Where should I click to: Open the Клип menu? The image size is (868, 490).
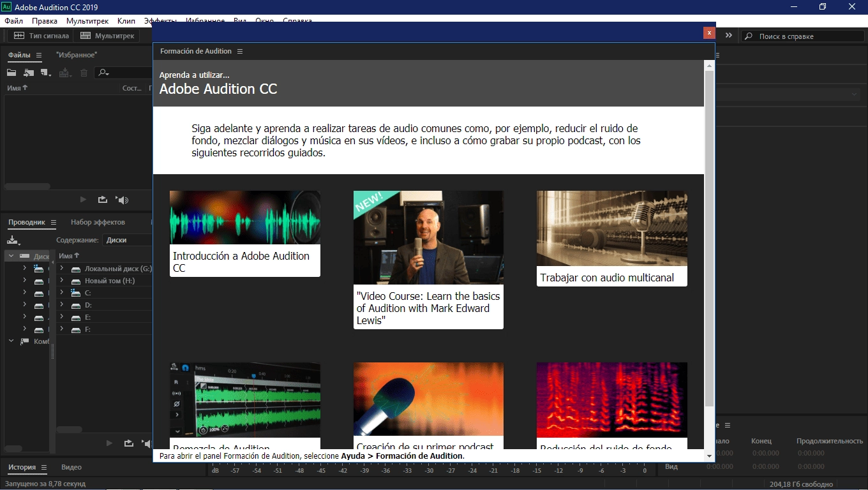pyautogui.click(x=126, y=21)
